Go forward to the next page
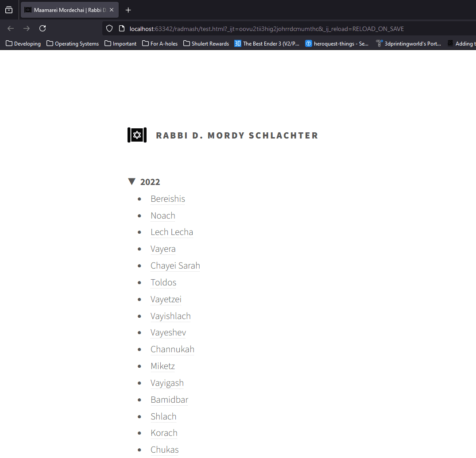This screenshot has height=458, width=476. [x=27, y=28]
